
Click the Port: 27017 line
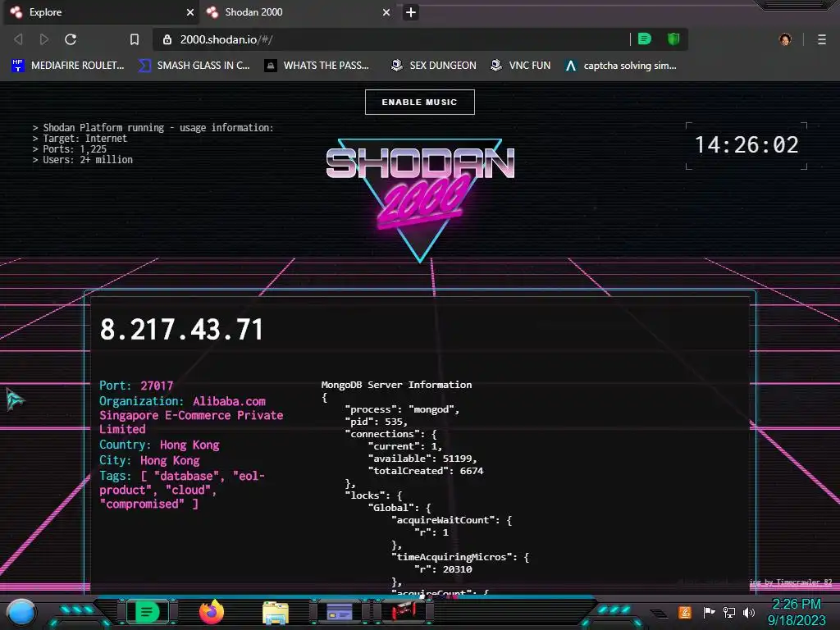click(x=136, y=386)
